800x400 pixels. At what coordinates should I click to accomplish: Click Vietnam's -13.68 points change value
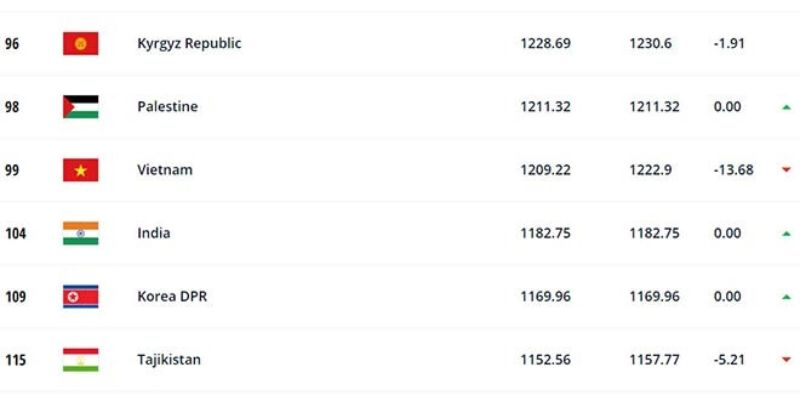733,170
